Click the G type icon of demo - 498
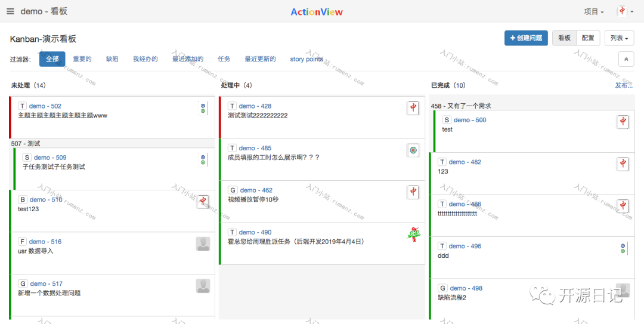Image resolution: width=644 pixels, height=324 pixels. point(442,288)
